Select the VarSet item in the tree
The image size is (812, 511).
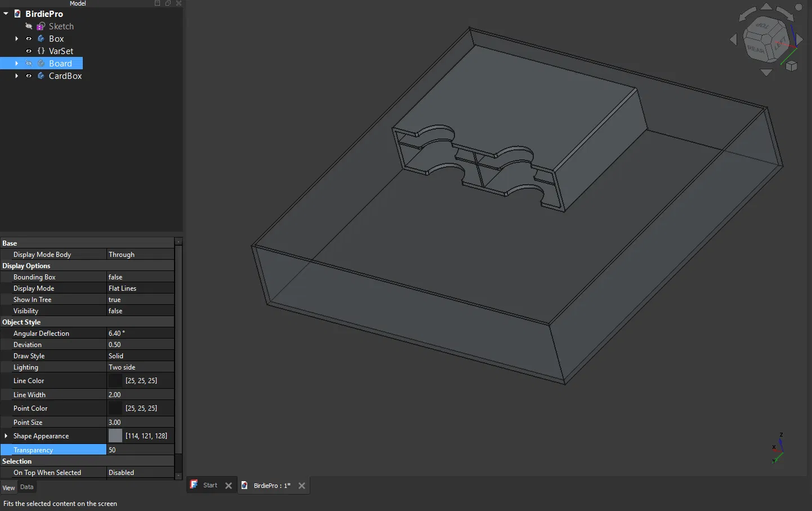point(61,51)
